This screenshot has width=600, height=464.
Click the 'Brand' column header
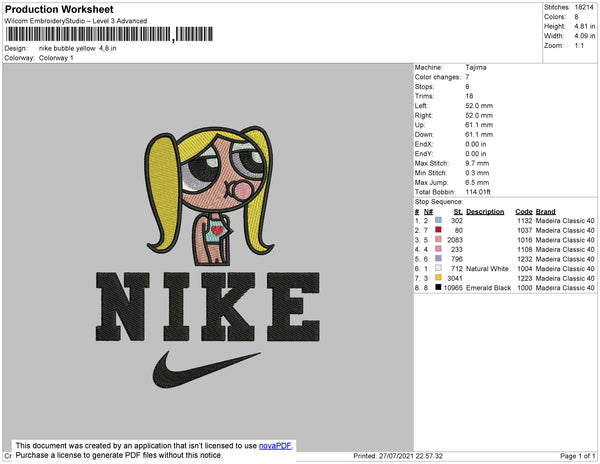click(545, 212)
